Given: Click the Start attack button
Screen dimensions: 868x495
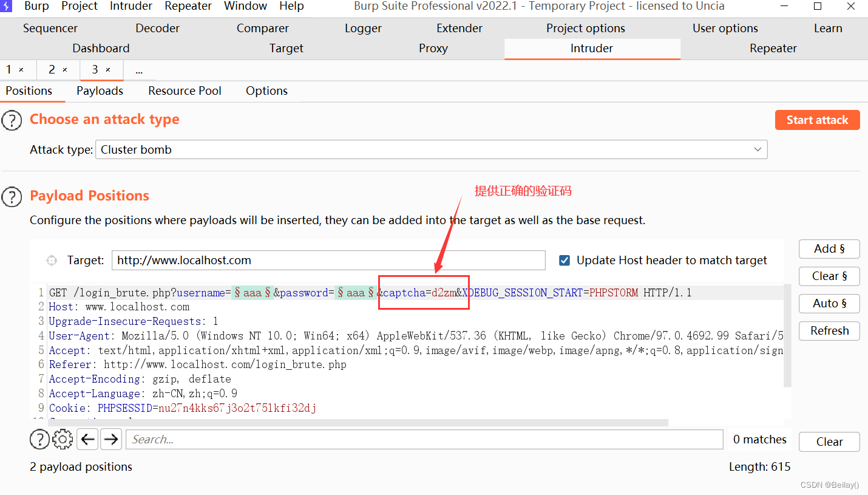Looking at the screenshot, I should coord(818,120).
